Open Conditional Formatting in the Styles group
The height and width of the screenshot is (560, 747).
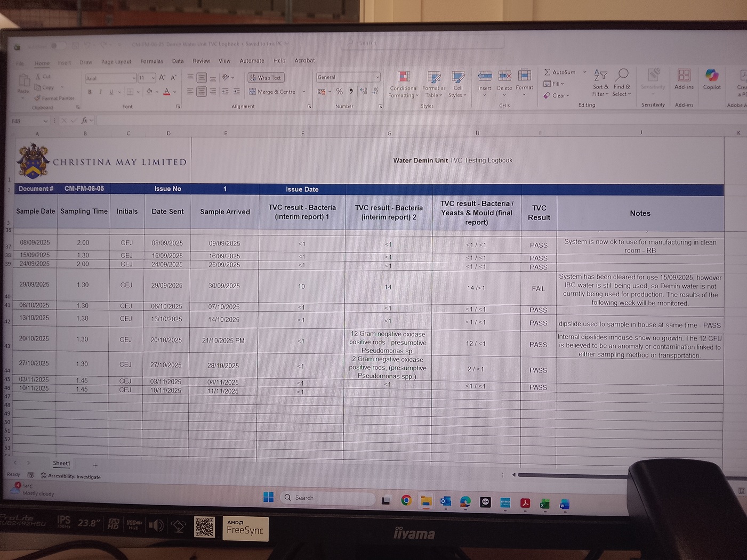click(404, 85)
